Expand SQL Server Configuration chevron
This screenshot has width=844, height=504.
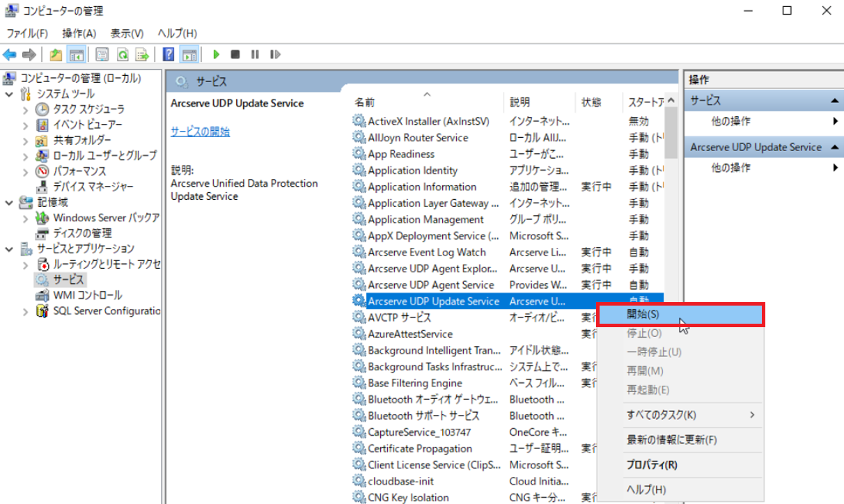click(26, 310)
